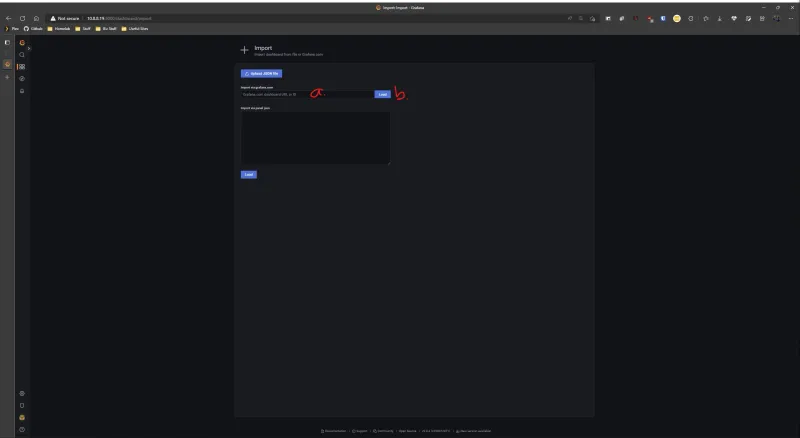Viewport: 800px width, 438px height.
Task: Open the Open Source footer link
Action: [x=408, y=431]
